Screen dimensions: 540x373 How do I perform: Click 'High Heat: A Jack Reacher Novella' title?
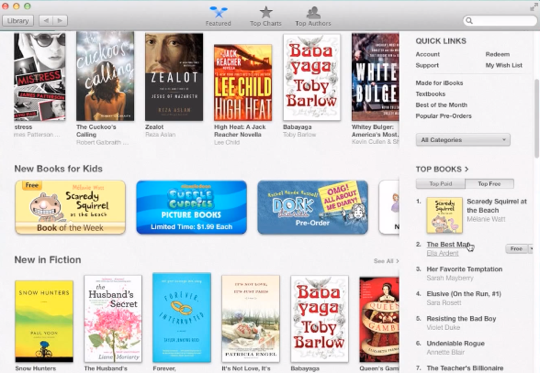[x=240, y=131]
